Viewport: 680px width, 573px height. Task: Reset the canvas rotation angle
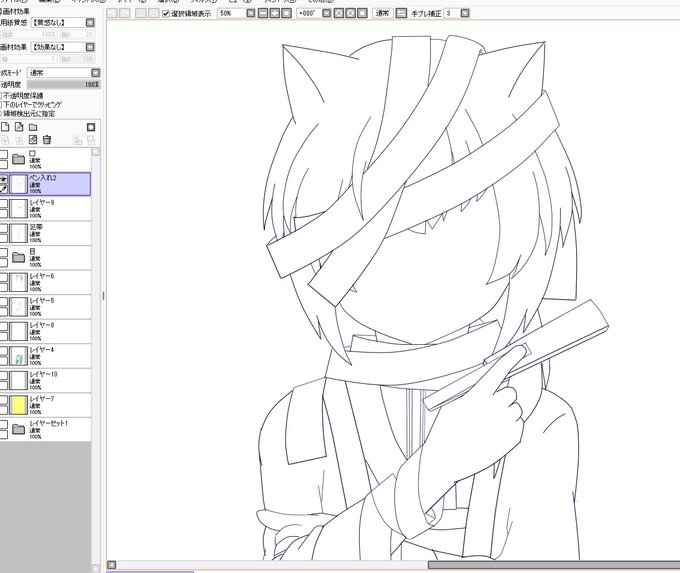tap(362, 13)
